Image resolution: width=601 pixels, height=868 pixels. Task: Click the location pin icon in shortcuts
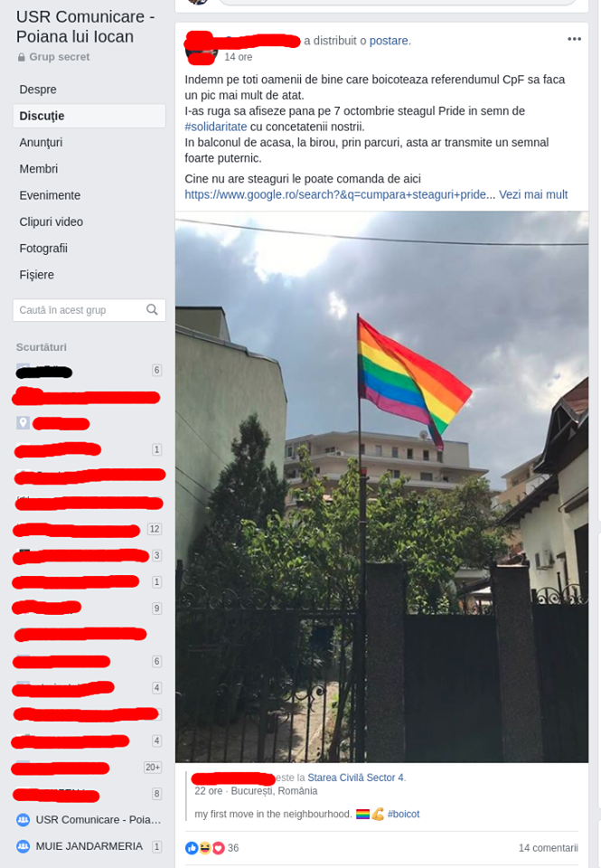coord(23,423)
